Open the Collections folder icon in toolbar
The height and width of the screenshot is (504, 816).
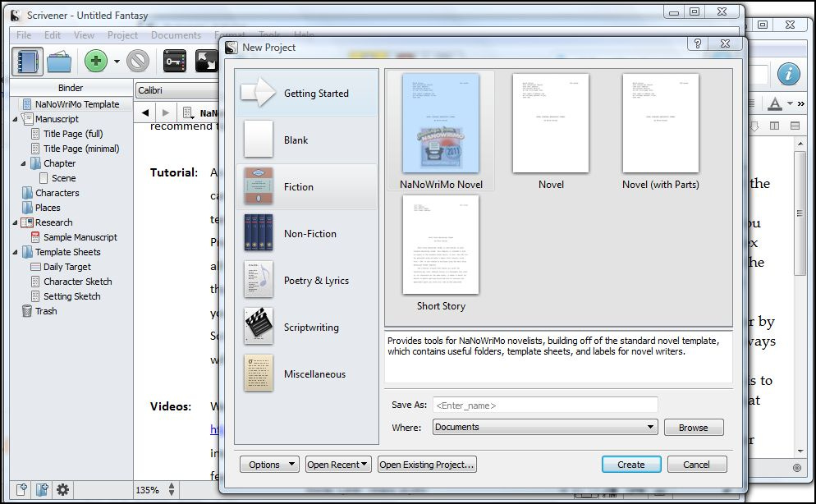coord(59,62)
